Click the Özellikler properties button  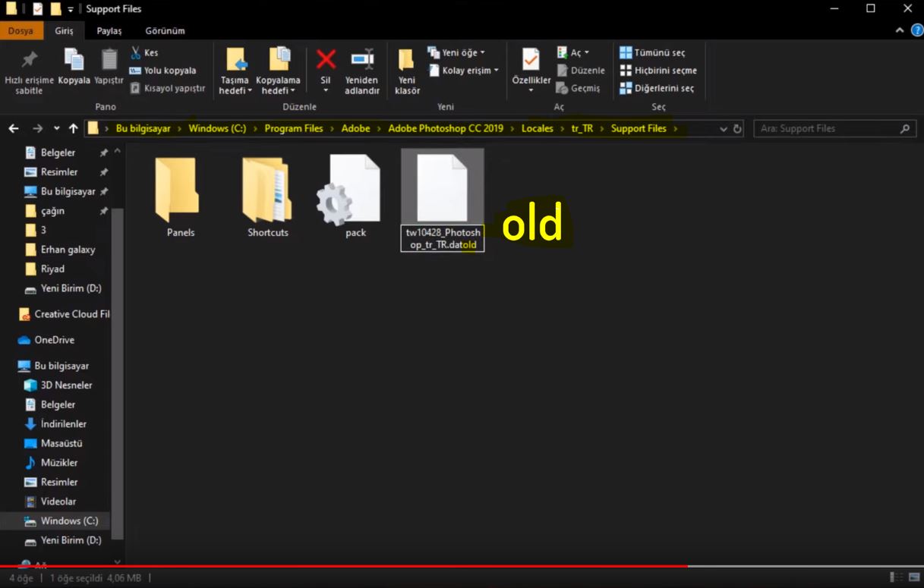(531, 71)
